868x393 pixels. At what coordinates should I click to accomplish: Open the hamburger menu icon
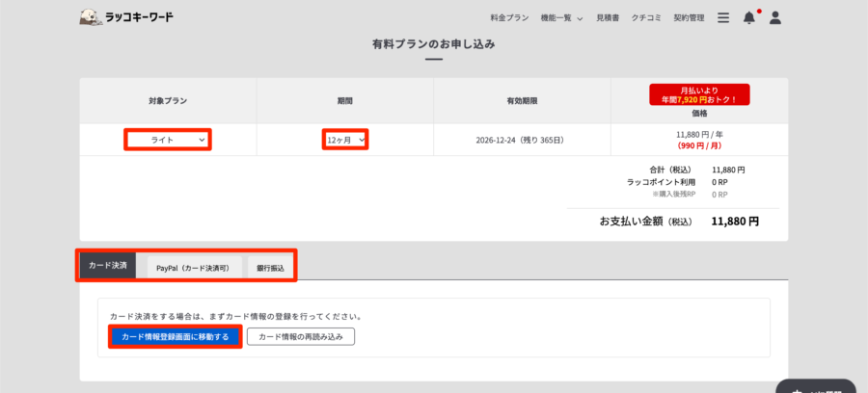tap(723, 17)
